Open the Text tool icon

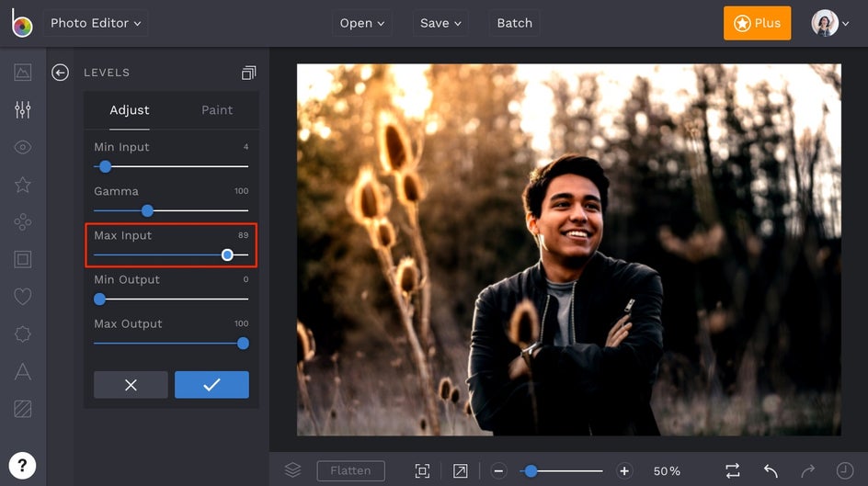(x=23, y=371)
